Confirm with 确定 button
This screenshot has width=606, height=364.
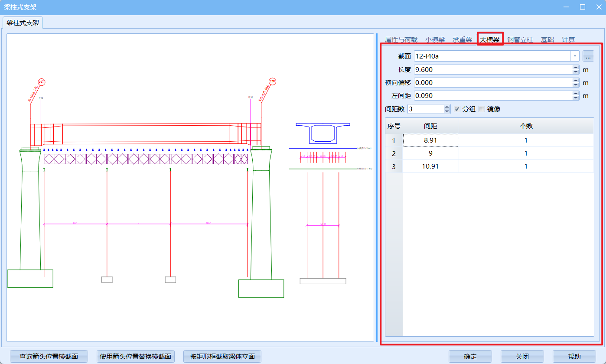470,357
